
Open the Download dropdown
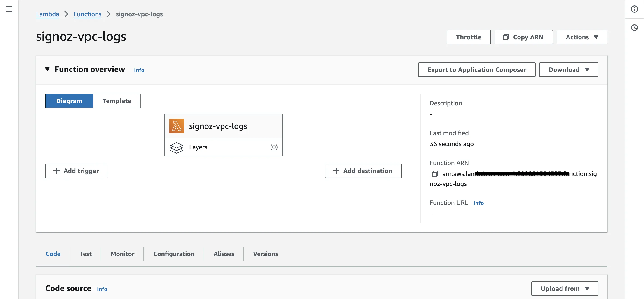569,70
